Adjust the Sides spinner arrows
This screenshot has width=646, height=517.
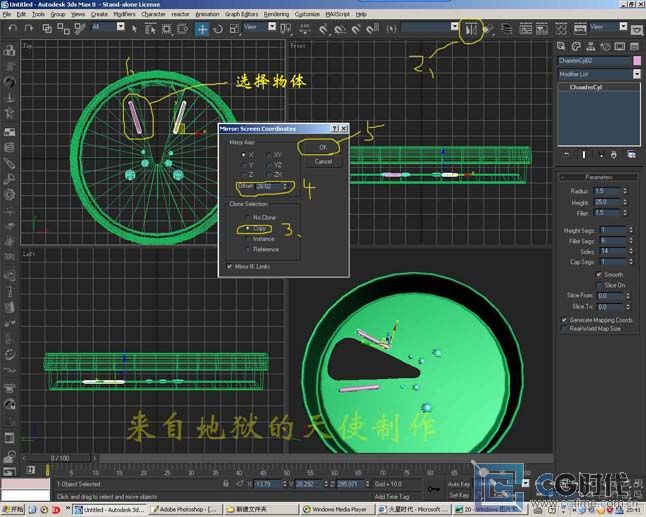631,251
